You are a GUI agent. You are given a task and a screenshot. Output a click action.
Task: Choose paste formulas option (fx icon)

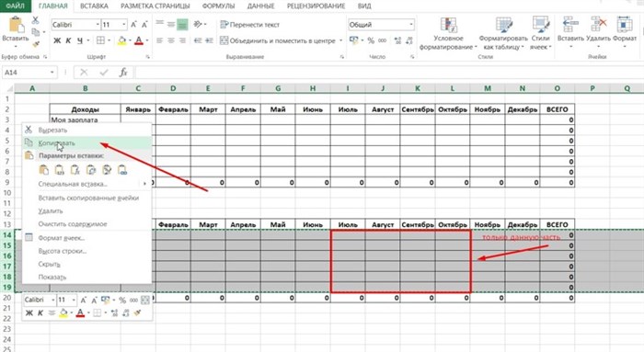pyautogui.click(x=75, y=169)
